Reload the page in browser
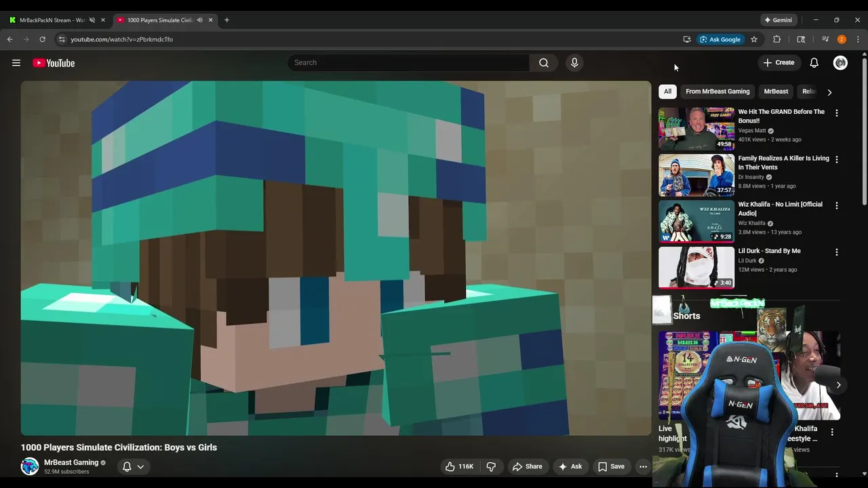The width and height of the screenshot is (868, 488). coord(42,39)
